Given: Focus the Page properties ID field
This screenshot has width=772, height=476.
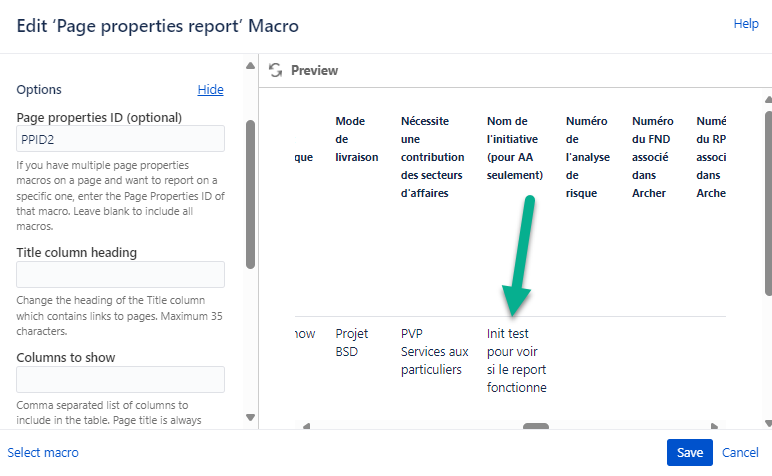Looking at the screenshot, I should (x=121, y=139).
